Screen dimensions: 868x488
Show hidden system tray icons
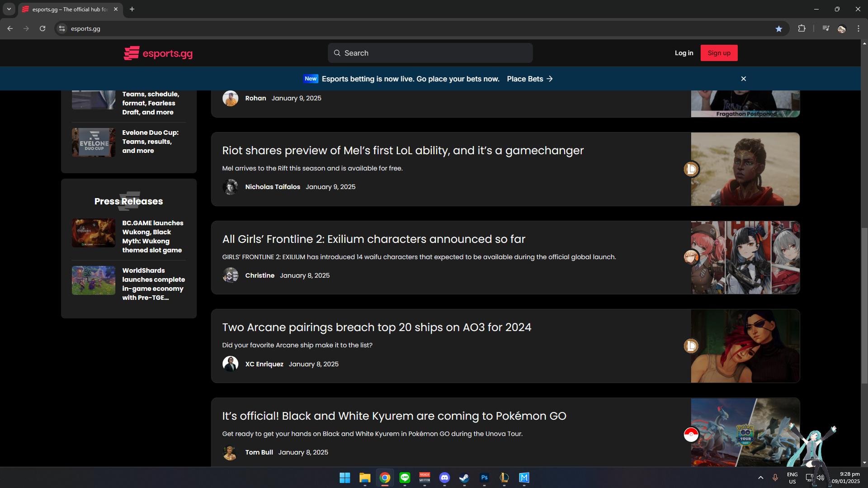760,478
